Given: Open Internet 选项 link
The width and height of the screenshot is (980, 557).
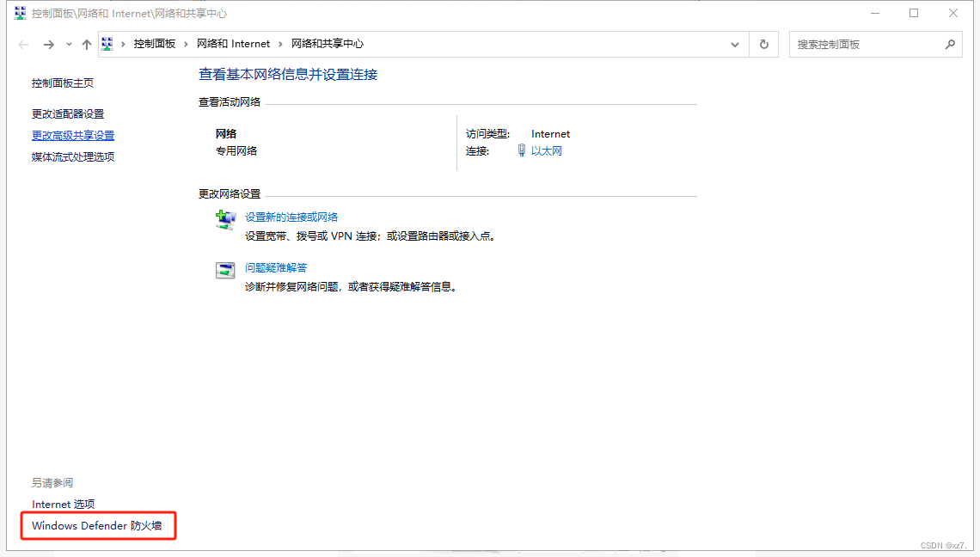Looking at the screenshot, I should 63,505.
